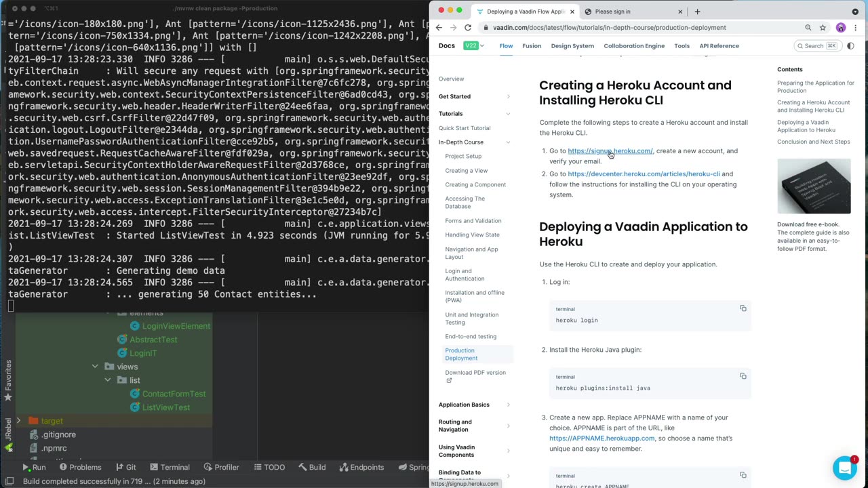The height and width of the screenshot is (488, 868).
Task: Open the devcenter heroku-cli article link
Action: [x=644, y=174]
